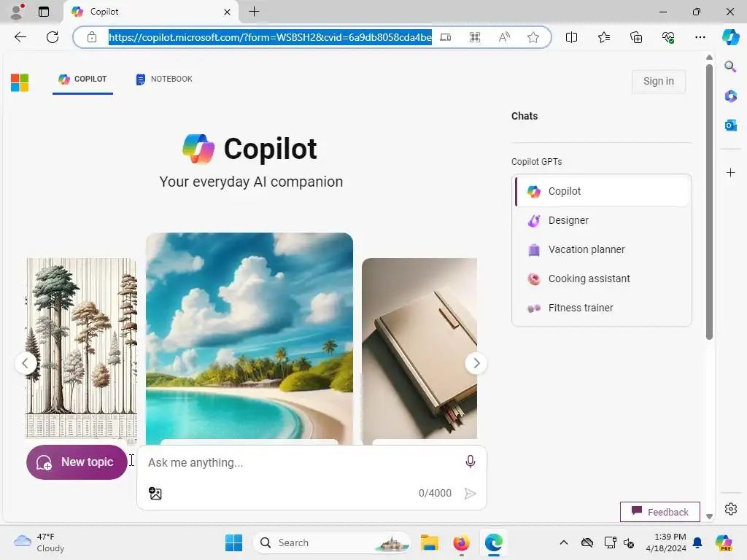Add a sidebar app with plus icon
Viewport: 747px width, 560px height.
point(730,172)
